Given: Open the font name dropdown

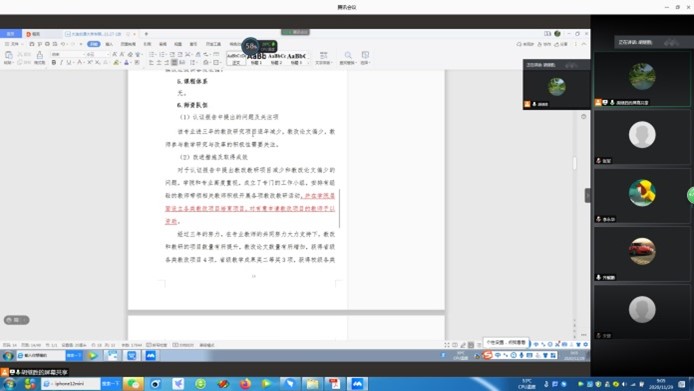Looking at the screenshot, I should [x=67, y=54].
